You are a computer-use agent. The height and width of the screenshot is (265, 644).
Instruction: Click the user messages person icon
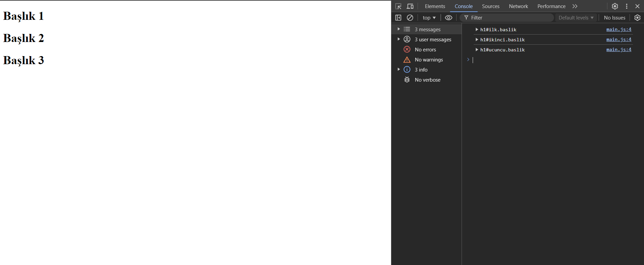(407, 39)
